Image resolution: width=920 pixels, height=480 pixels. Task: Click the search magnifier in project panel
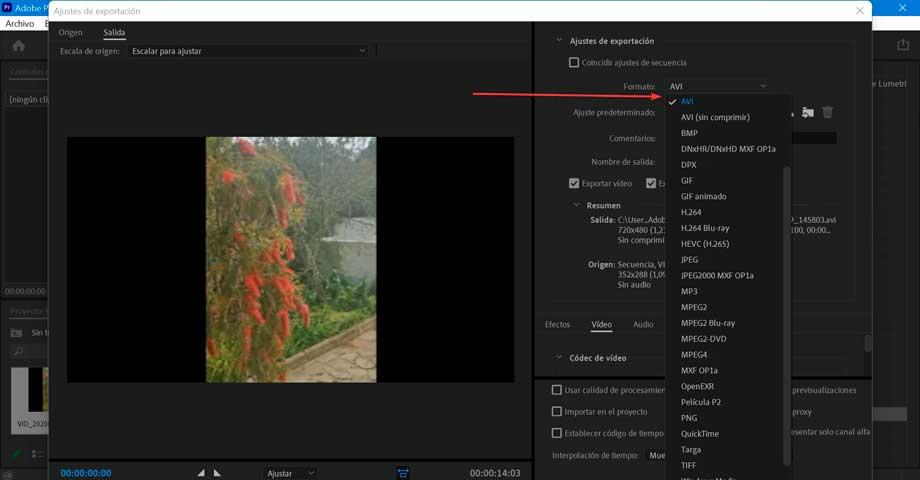pos(18,351)
